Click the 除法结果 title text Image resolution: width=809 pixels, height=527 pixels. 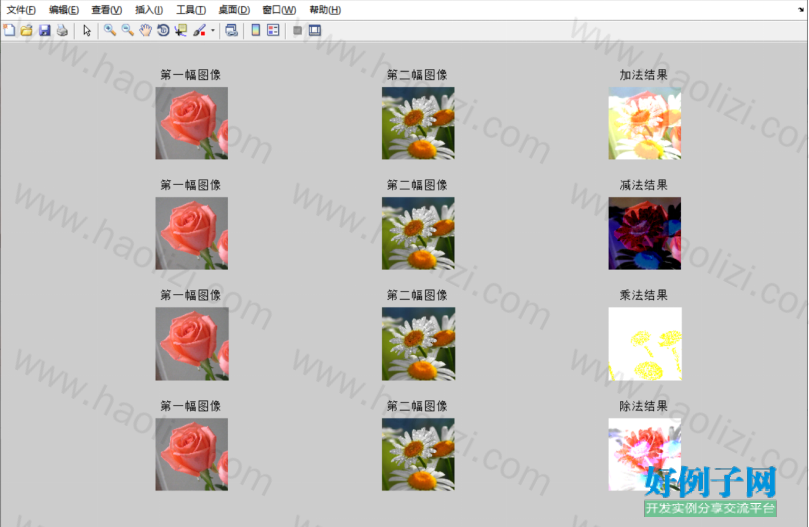pos(643,406)
